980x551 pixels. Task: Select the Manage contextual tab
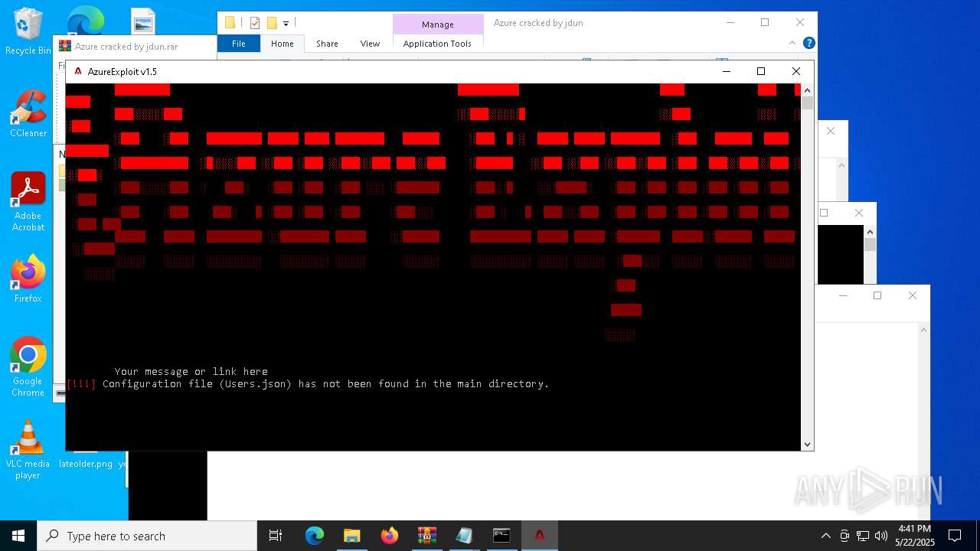(438, 24)
